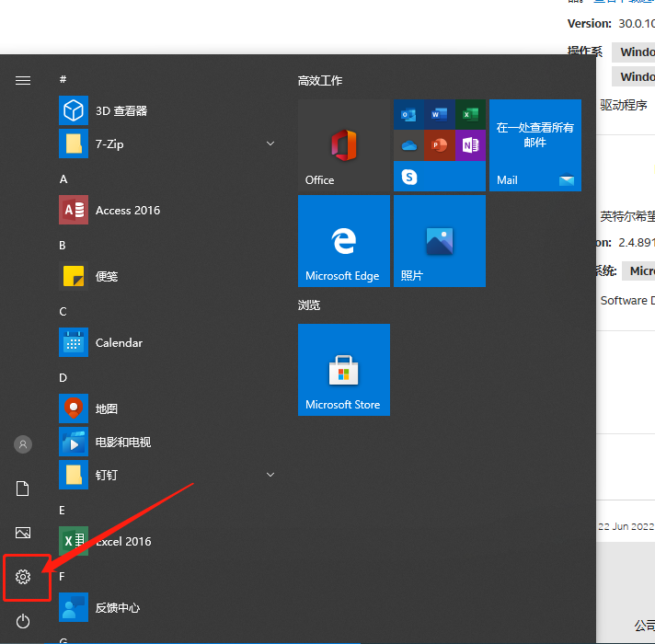
Task: Open Settings via the gear icon
Action: pyautogui.click(x=23, y=577)
